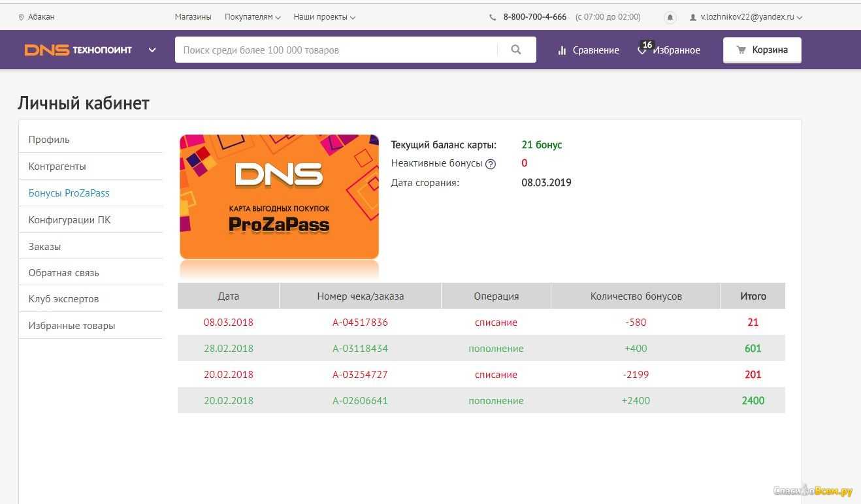Click the search magnifier icon
The width and height of the screenshot is (861, 504).
click(x=516, y=50)
